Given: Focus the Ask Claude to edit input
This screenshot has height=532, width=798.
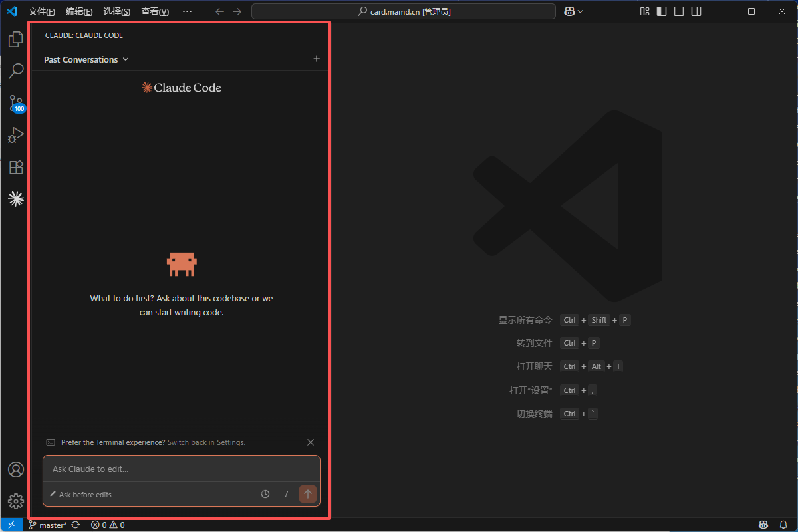Looking at the screenshot, I should point(181,469).
